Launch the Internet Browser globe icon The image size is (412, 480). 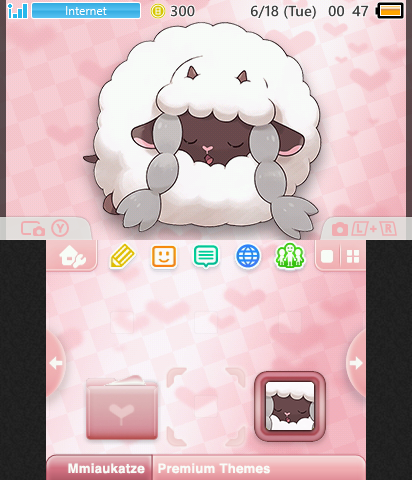tap(248, 256)
